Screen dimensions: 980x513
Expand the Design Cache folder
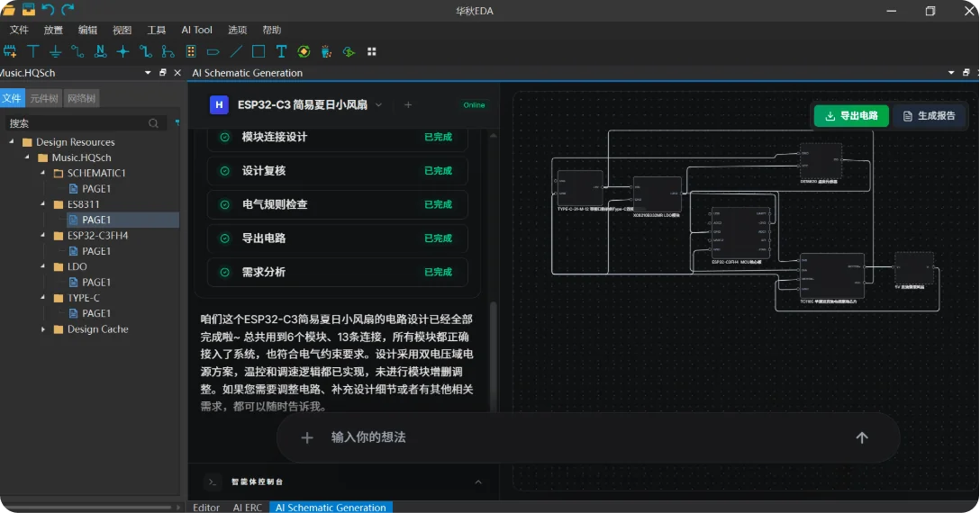coord(43,329)
